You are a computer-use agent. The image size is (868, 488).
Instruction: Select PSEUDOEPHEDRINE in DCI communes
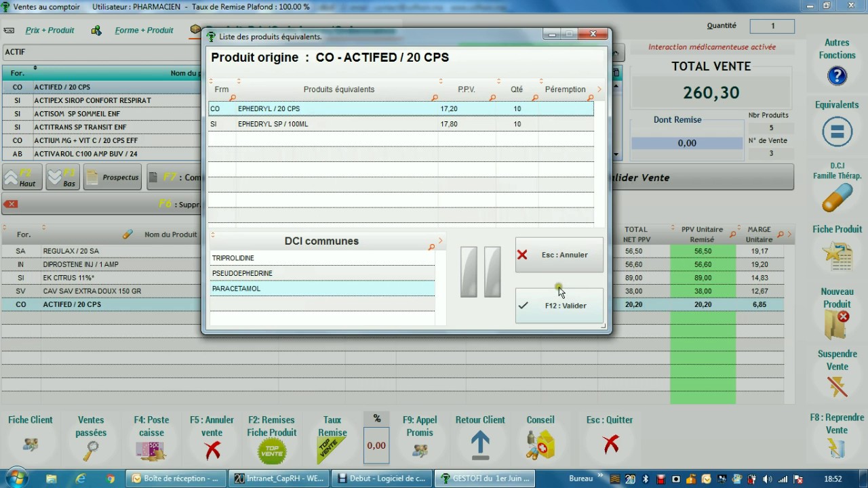point(322,273)
